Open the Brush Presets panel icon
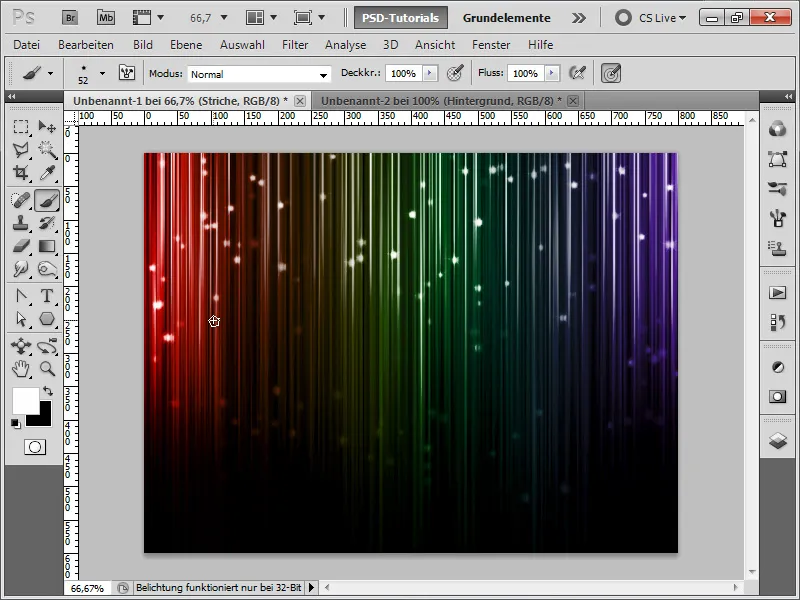Image resolution: width=800 pixels, height=600 pixels. (778, 189)
